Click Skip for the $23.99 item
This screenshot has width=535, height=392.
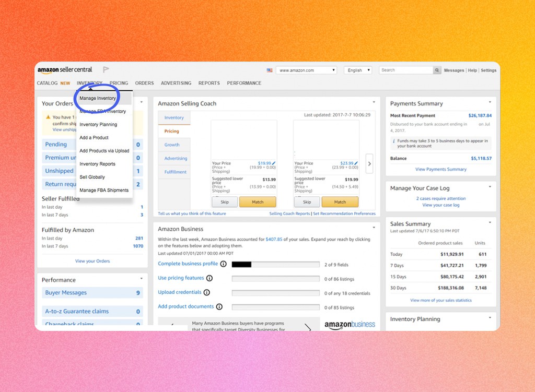click(x=307, y=202)
